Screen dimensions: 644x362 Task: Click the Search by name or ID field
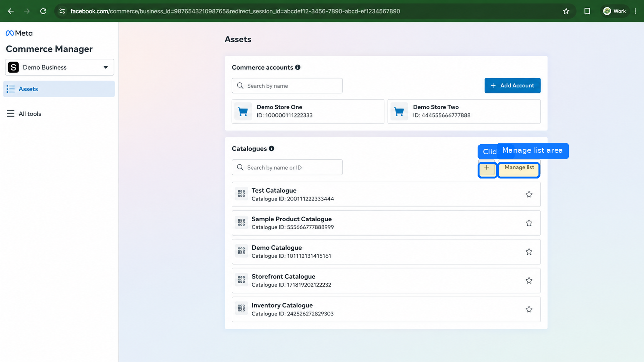[x=287, y=167]
